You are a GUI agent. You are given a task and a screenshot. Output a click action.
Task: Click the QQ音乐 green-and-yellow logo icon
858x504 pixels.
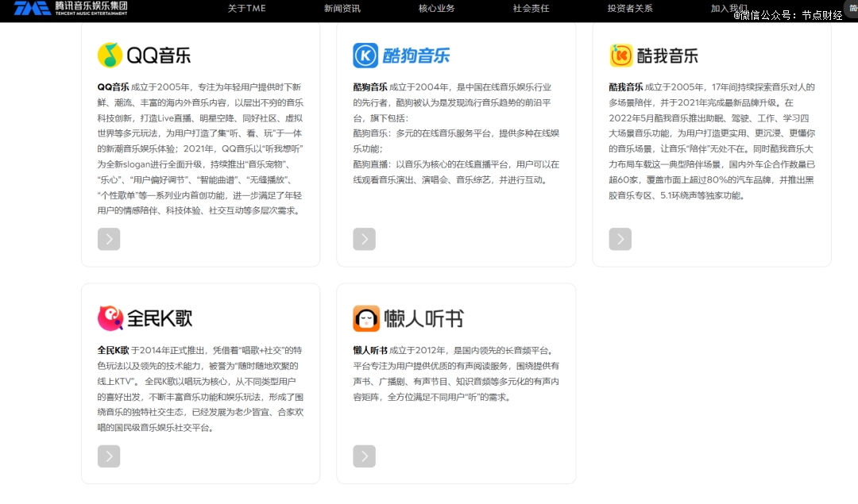coord(110,56)
